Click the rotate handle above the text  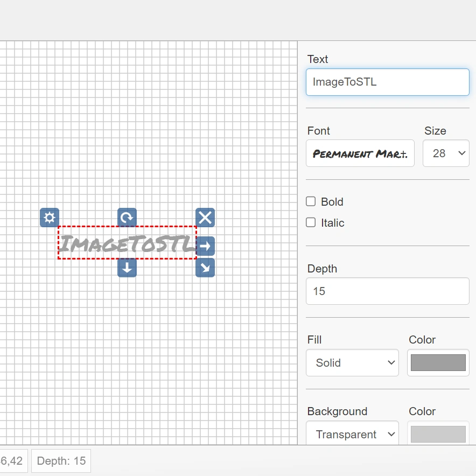[x=127, y=218]
